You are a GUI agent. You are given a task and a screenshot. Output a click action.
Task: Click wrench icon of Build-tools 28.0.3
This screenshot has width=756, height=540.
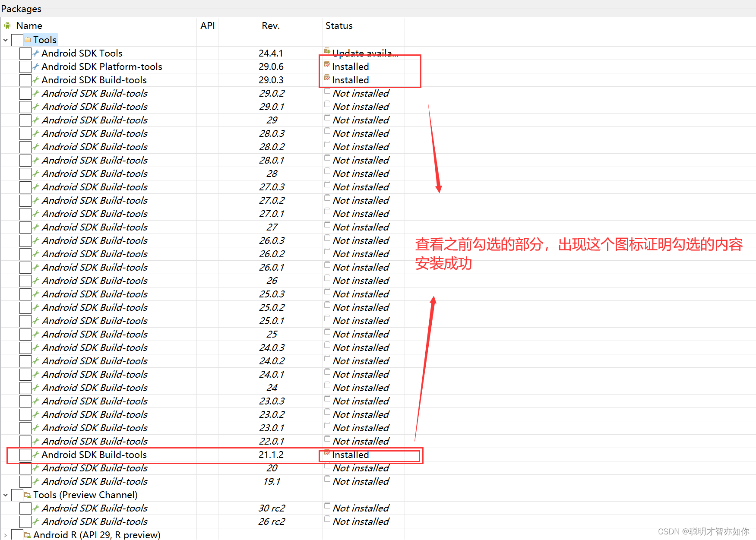tap(36, 133)
